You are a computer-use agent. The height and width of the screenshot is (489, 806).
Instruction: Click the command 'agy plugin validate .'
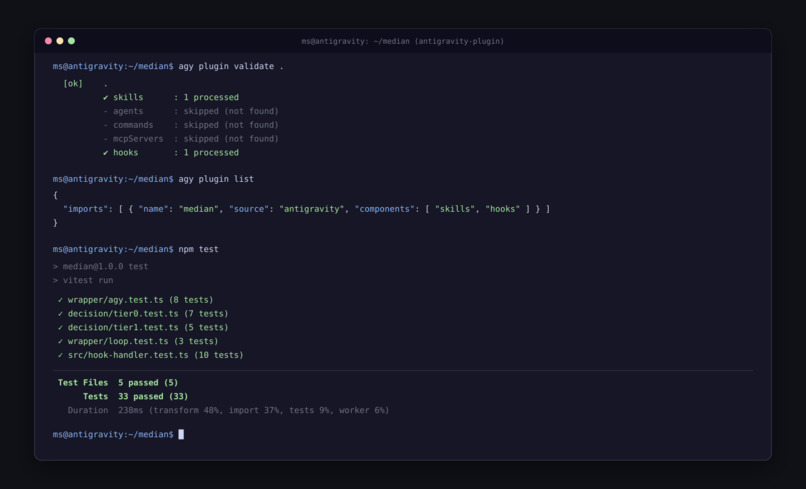pos(231,66)
